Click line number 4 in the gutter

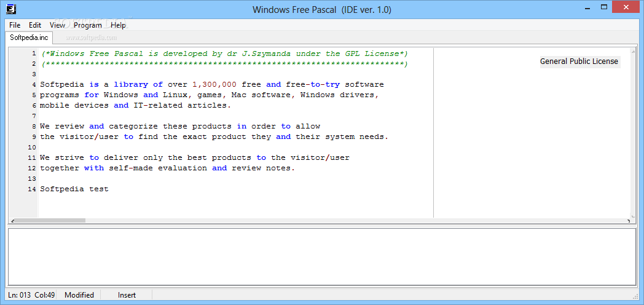(x=34, y=85)
